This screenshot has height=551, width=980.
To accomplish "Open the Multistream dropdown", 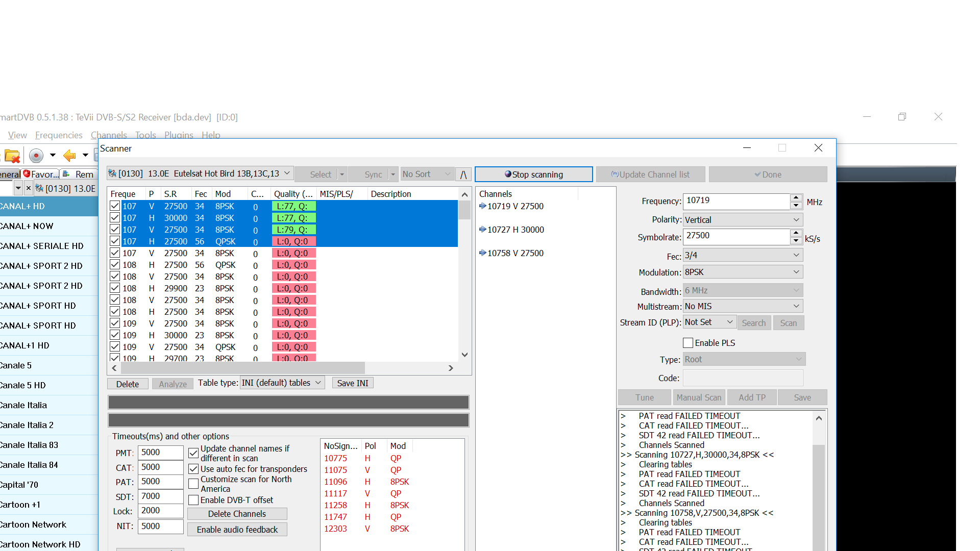I will [743, 306].
